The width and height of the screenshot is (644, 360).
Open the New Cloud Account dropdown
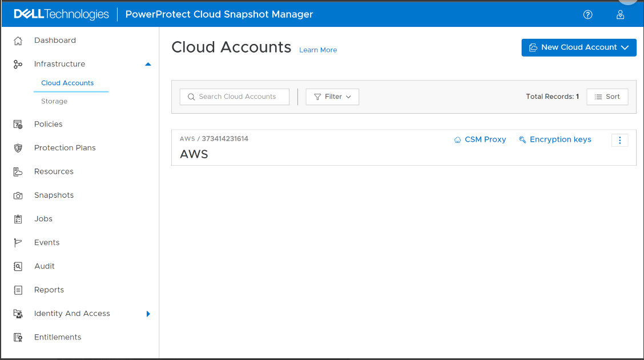click(x=579, y=47)
